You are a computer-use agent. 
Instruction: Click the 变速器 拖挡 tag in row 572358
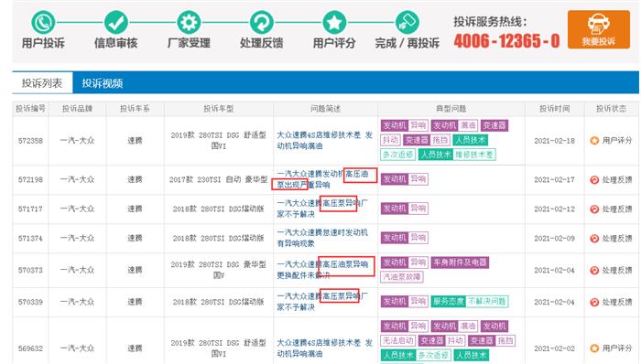(427, 140)
